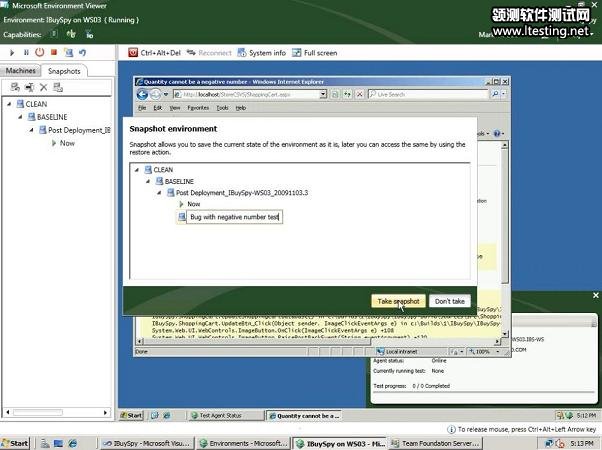Click the red Power off icon
Screen dimensions: 602x450
[40, 52]
